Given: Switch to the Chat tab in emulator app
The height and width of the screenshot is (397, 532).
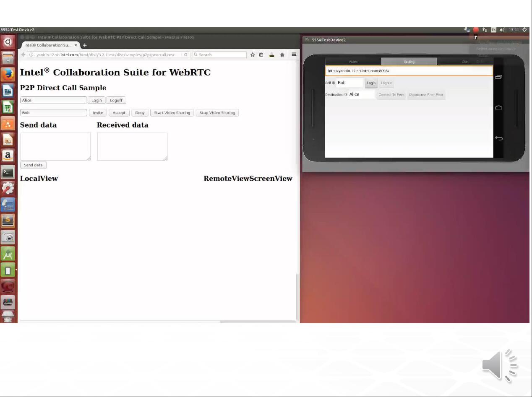Looking at the screenshot, I should pyautogui.click(x=465, y=62).
